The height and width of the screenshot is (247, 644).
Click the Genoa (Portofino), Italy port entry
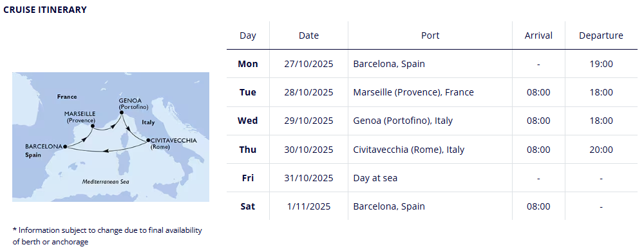tap(402, 121)
